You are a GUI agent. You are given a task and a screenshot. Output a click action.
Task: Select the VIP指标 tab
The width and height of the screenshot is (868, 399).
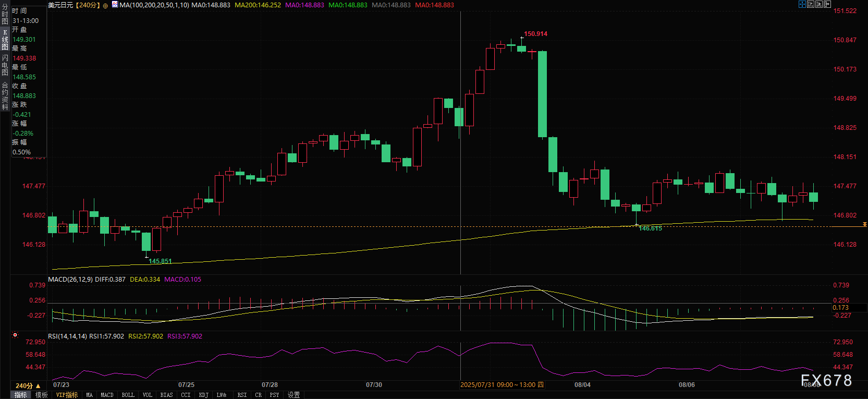67,395
